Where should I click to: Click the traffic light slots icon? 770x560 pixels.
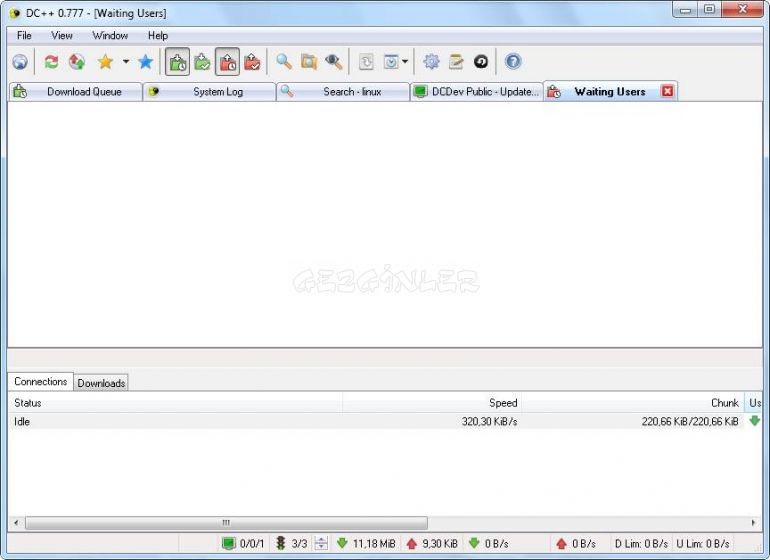(x=280, y=543)
